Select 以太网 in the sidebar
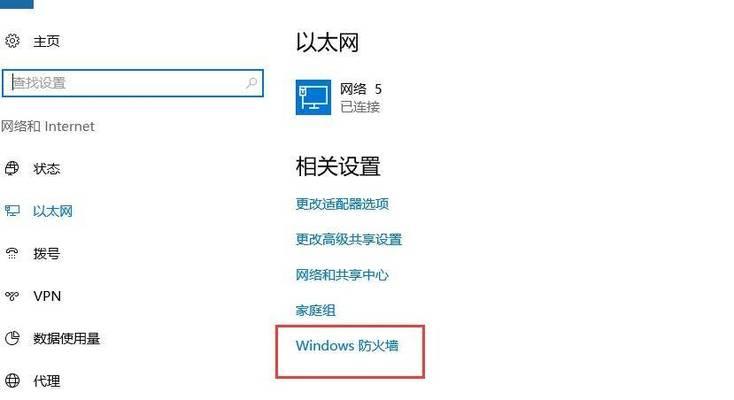The width and height of the screenshot is (734, 400). (x=52, y=211)
